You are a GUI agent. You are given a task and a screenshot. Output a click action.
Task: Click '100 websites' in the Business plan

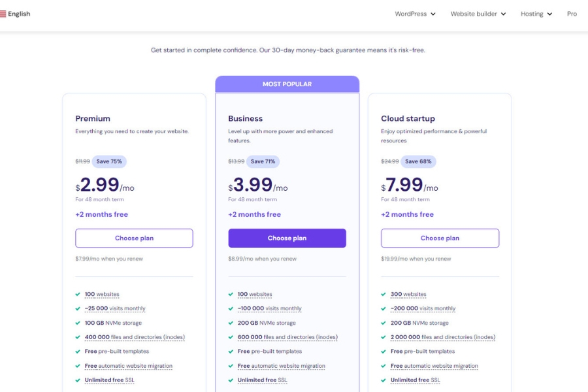click(x=255, y=294)
